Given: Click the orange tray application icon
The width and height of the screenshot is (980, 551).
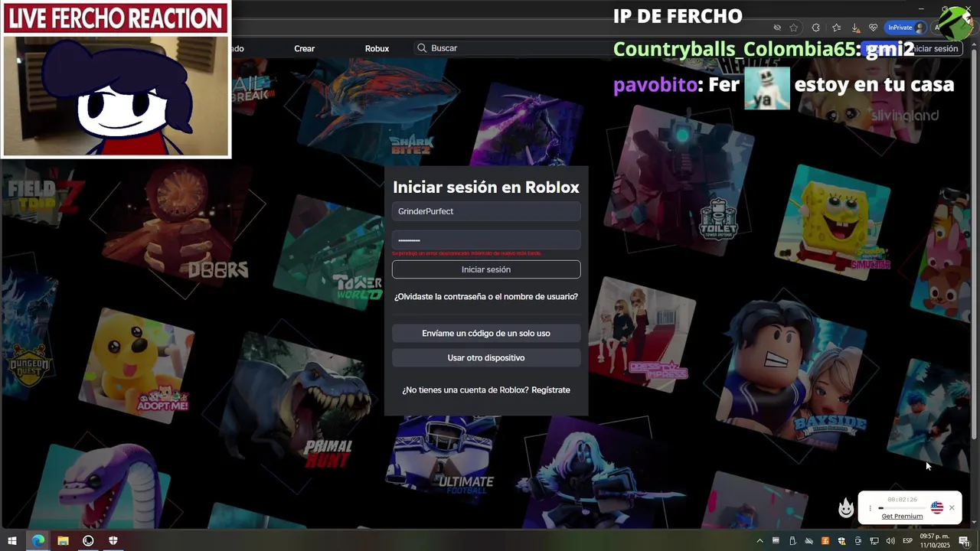Looking at the screenshot, I should point(825,541).
